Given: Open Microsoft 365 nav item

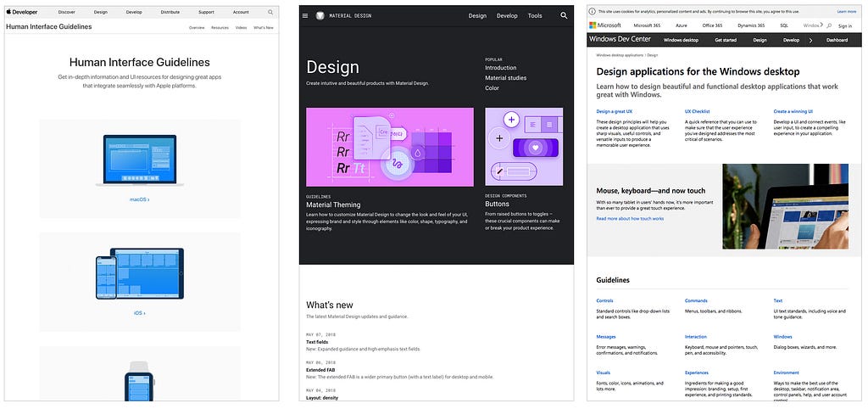Looking at the screenshot, I should coord(647,25).
